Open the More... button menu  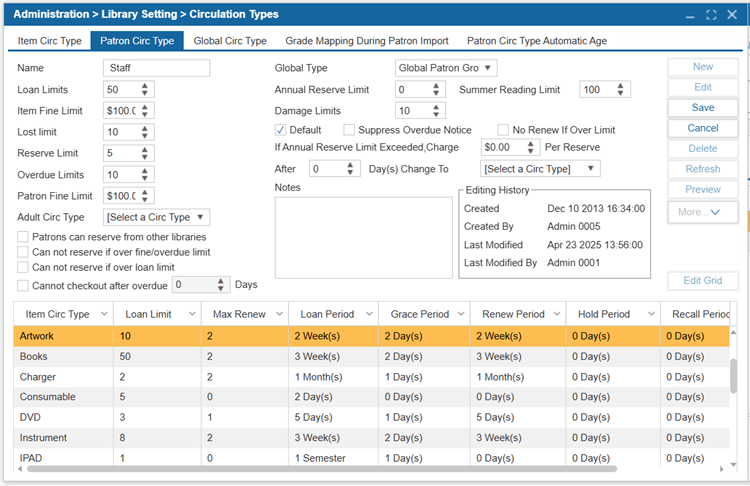click(703, 212)
